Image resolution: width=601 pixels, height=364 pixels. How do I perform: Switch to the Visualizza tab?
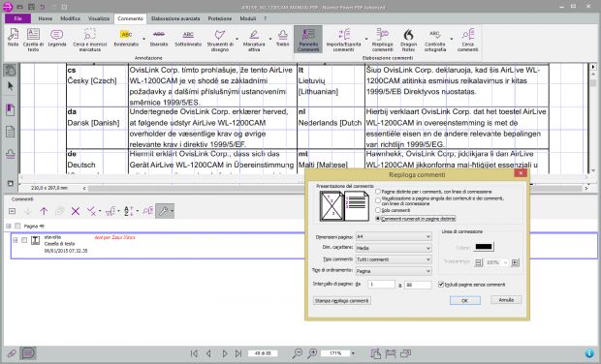(99, 18)
